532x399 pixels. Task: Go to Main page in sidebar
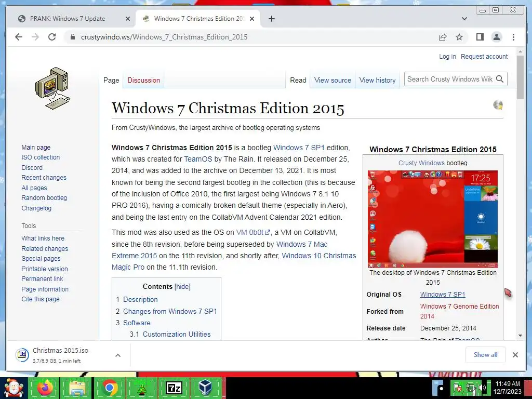36,147
